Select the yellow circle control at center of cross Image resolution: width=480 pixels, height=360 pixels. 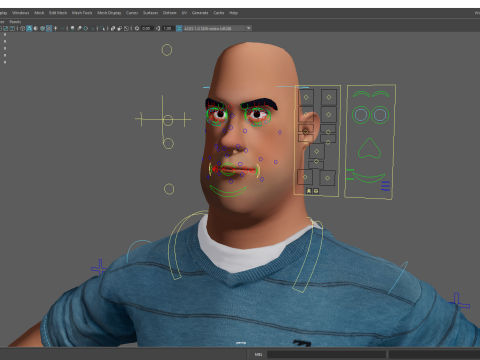click(x=168, y=120)
